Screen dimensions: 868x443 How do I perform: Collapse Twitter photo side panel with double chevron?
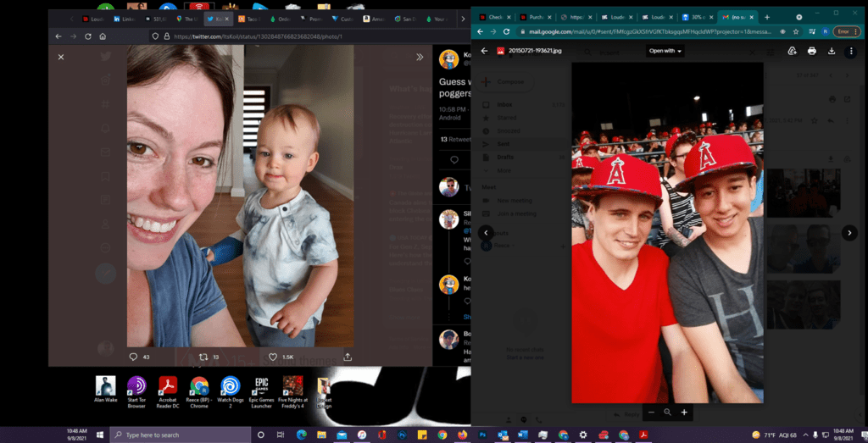[x=420, y=57]
